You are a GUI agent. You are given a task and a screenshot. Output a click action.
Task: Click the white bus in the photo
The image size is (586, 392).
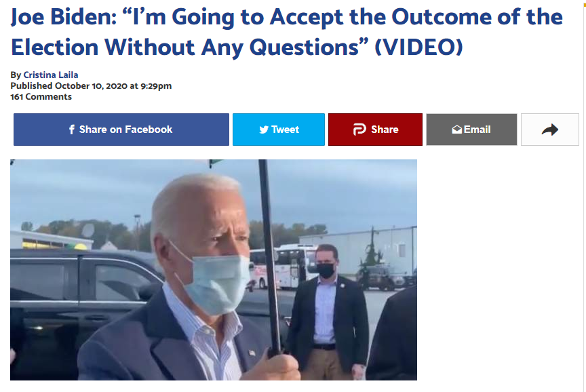point(284,266)
